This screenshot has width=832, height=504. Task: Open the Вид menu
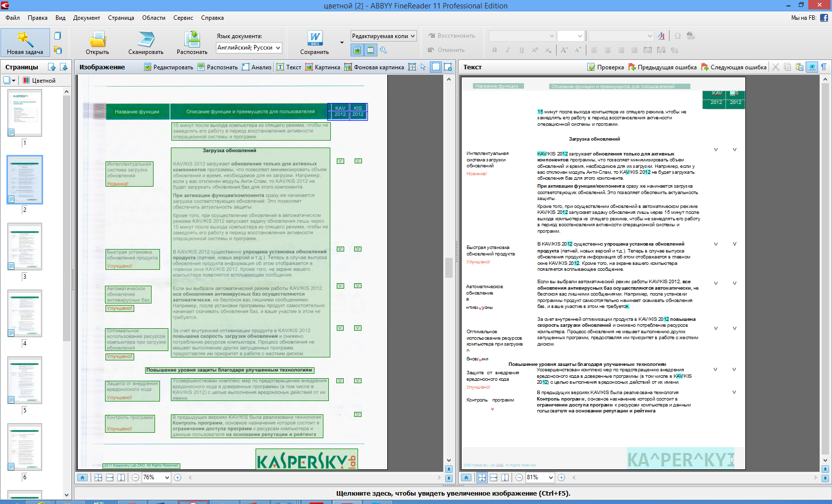pos(60,18)
